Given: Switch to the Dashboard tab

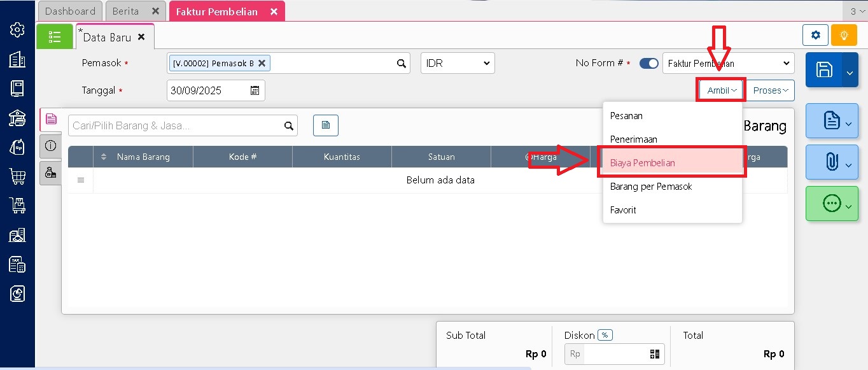Looking at the screenshot, I should [x=70, y=11].
